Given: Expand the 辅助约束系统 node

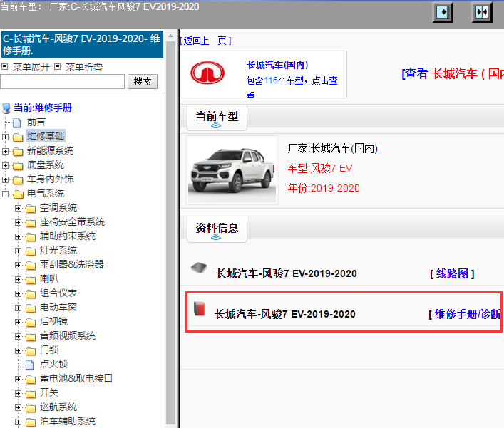Looking at the screenshot, I should point(18,237).
